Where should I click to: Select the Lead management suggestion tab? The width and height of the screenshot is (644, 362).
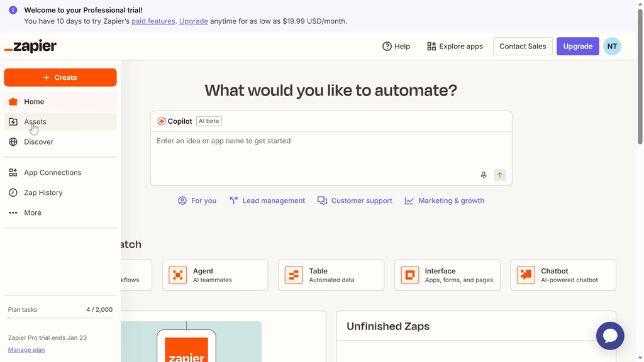(267, 201)
